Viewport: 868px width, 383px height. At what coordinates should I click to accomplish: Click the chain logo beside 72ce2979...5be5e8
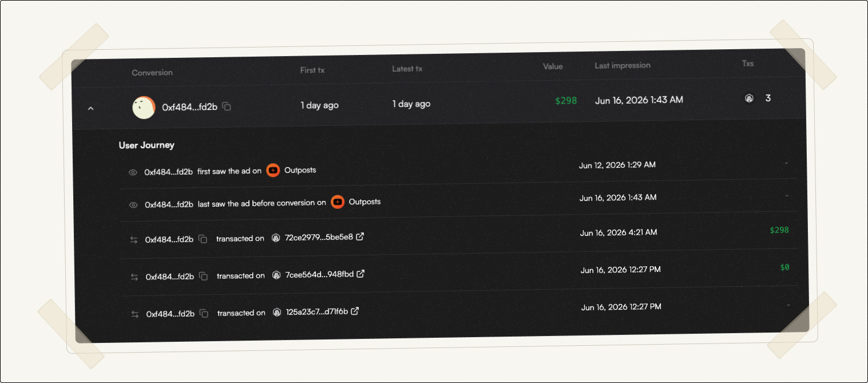pyautogui.click(x=276, y=238)
